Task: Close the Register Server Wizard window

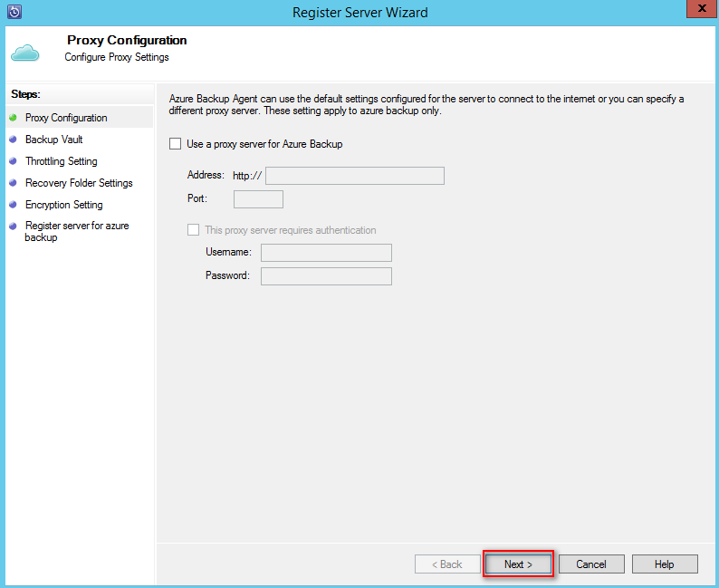Action: click(x=702, y=9)
